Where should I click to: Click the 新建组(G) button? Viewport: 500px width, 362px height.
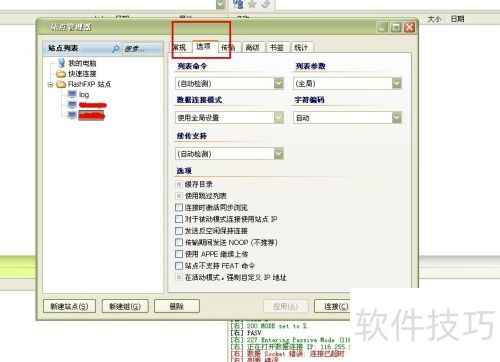(x=125, y=306)
